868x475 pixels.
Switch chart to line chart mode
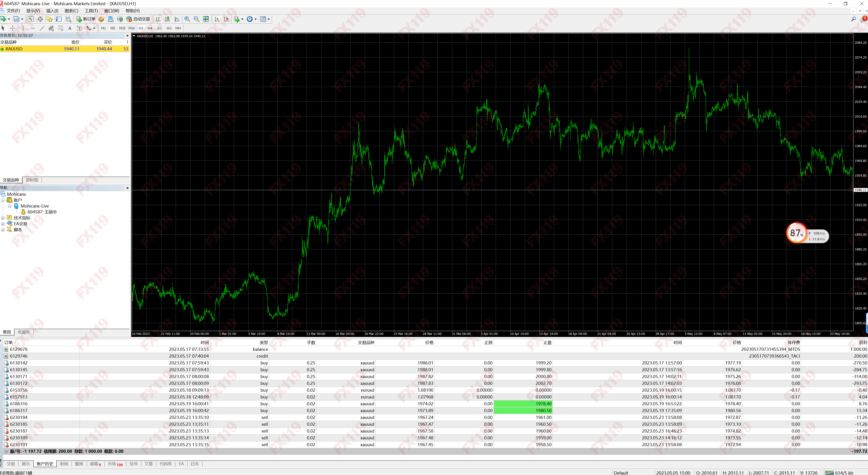[177, 19]
